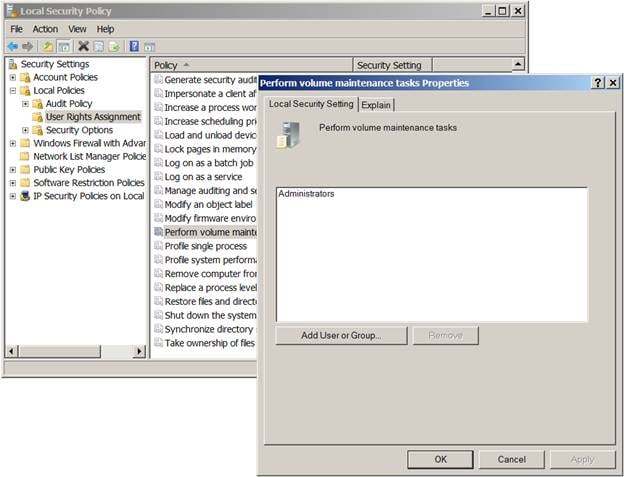Click the Public Key Policies folder icon
The width and height of the screenshot is (624, 477).
click(x=25, y=169)
